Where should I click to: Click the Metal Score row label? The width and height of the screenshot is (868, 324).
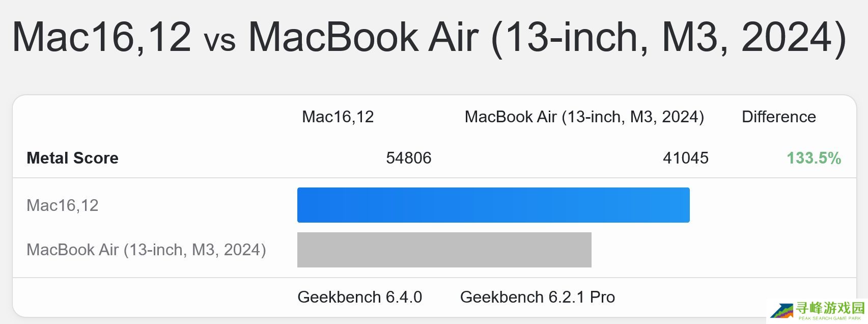[x=72, y=158]
